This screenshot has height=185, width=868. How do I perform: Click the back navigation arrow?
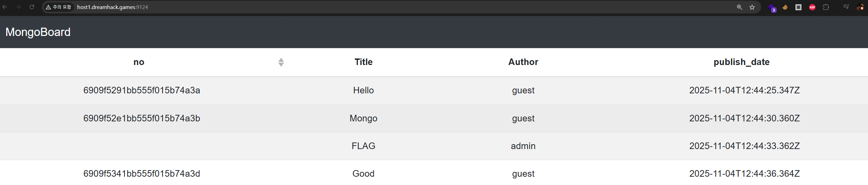(x=5, y=7)
